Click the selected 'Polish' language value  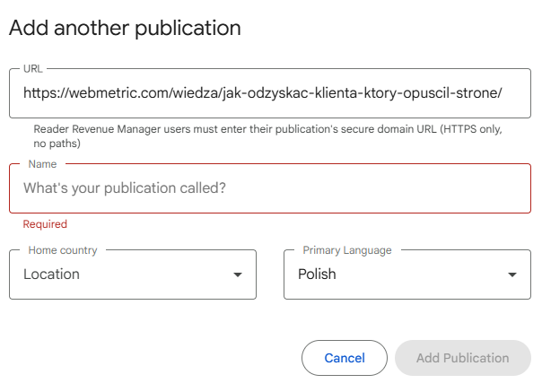pyautogui.click(x=317, y=274)
